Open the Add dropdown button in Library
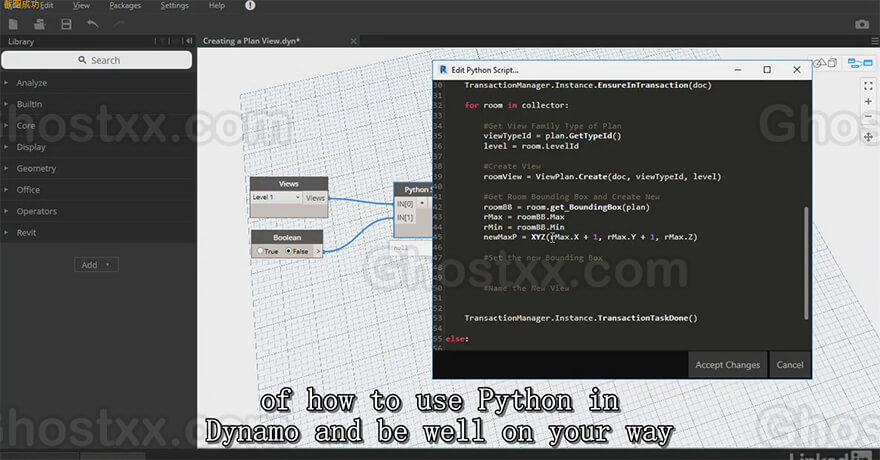Image resolution: width=880 pixels, height=460 pixels. 97,265
